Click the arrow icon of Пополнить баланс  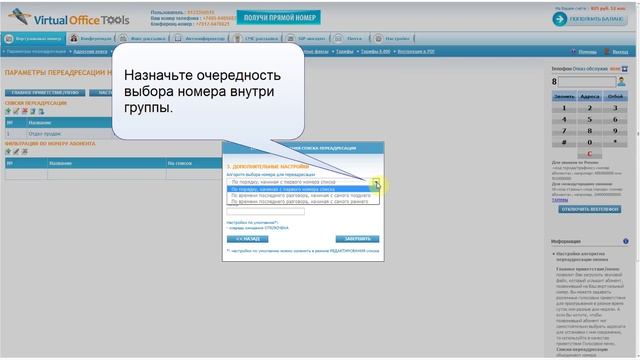pyautogui.click(x=560, y=19)
